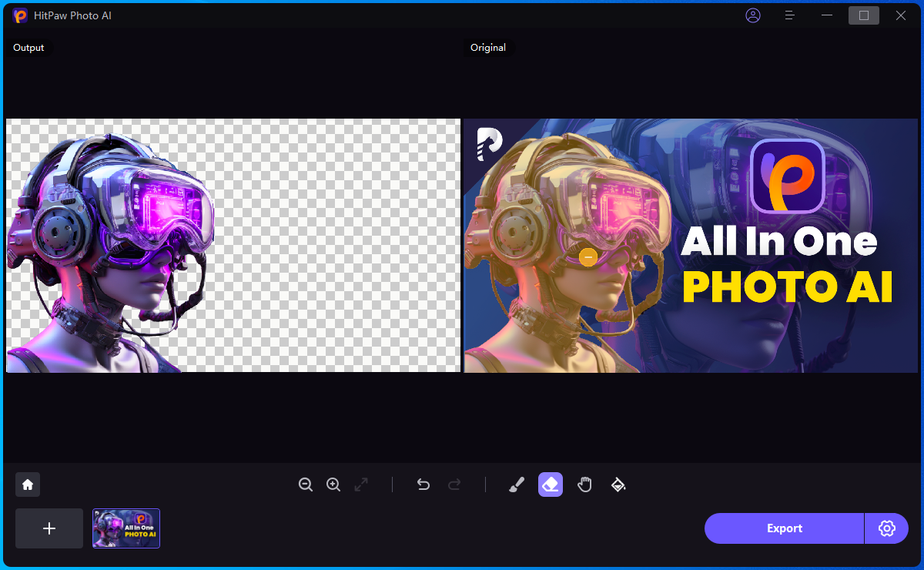
Task: Select the All In One thumbnail
Action: click(x=126, y=528)
